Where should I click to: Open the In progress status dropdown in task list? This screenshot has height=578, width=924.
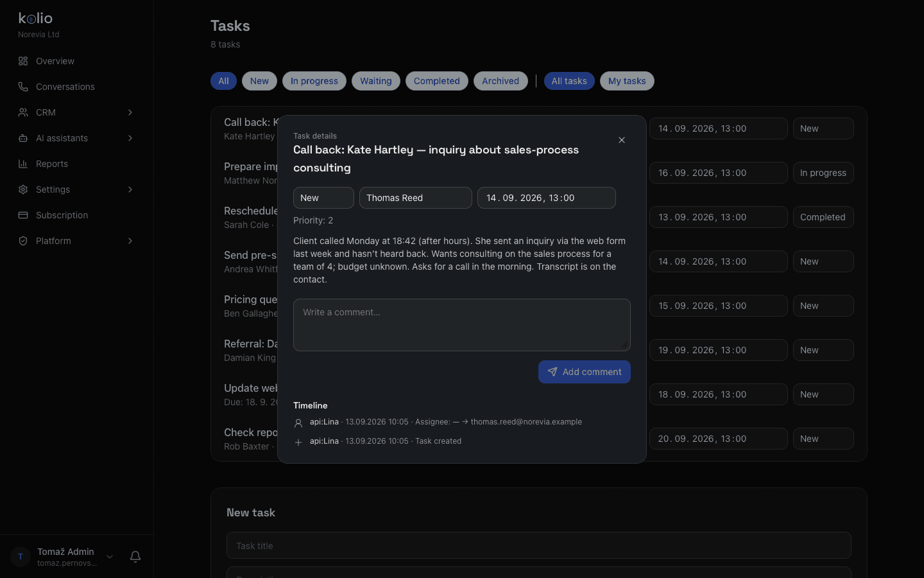tap(823, 173)
